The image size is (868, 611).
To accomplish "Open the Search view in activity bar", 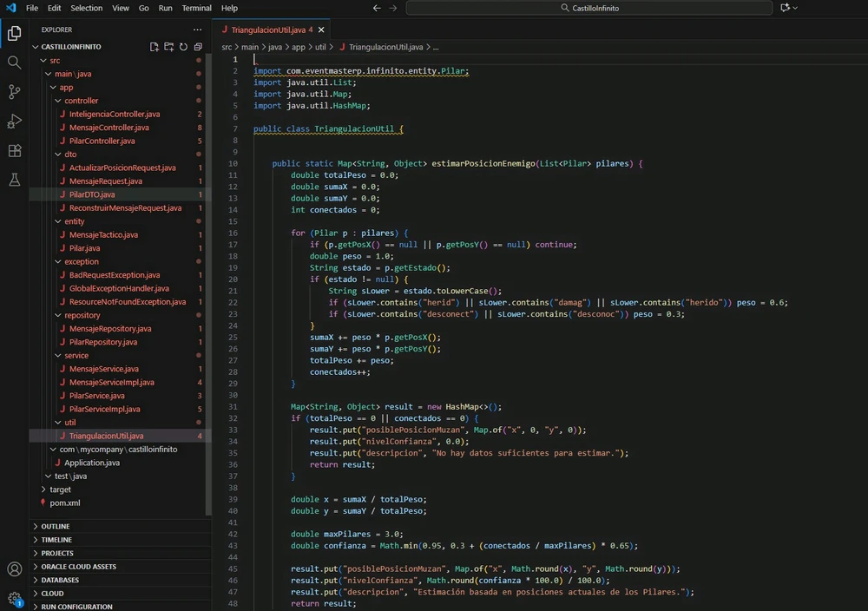I will pos(14,62).
